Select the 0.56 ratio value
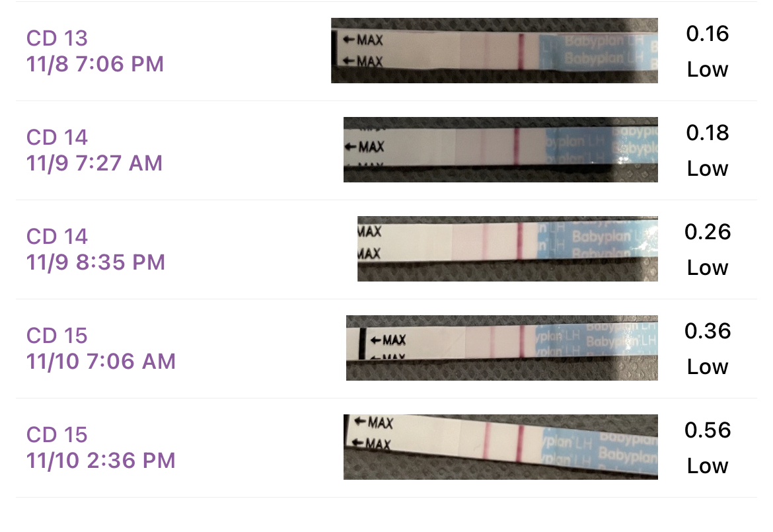This screenshot has height=532, width=773. point(708,430)
